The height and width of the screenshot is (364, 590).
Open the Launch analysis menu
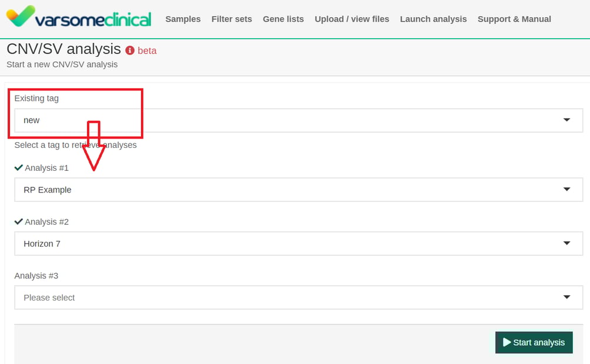[433, 19]
